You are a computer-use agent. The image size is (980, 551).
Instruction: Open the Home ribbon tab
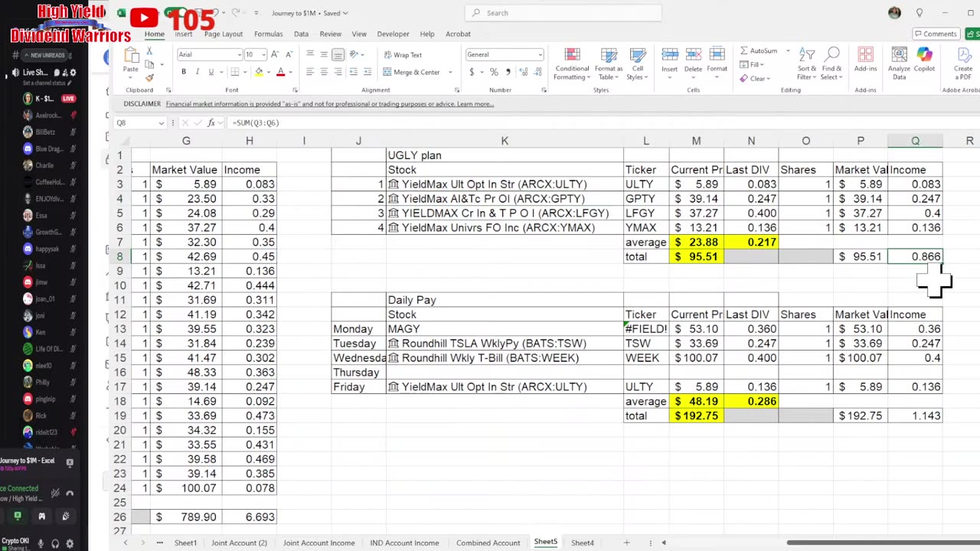(x=155, y=34)
